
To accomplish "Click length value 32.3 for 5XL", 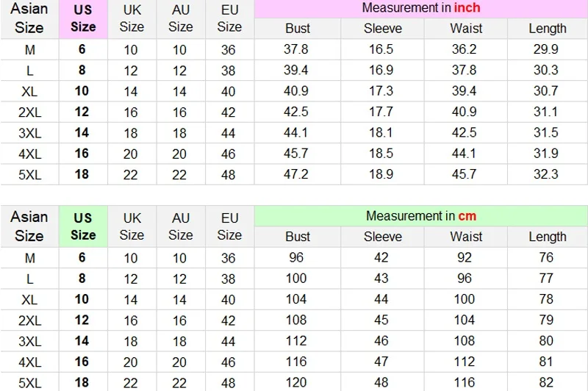I will tap(546, 174).
